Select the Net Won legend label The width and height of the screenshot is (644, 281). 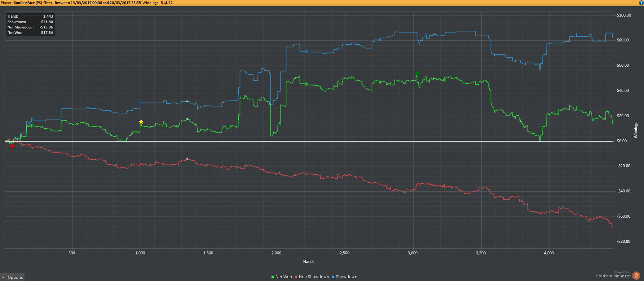click(x=284, y=277)
